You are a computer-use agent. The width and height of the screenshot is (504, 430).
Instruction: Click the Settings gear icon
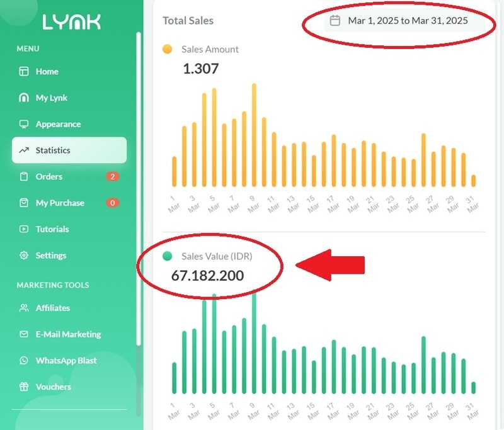point(24,256)
